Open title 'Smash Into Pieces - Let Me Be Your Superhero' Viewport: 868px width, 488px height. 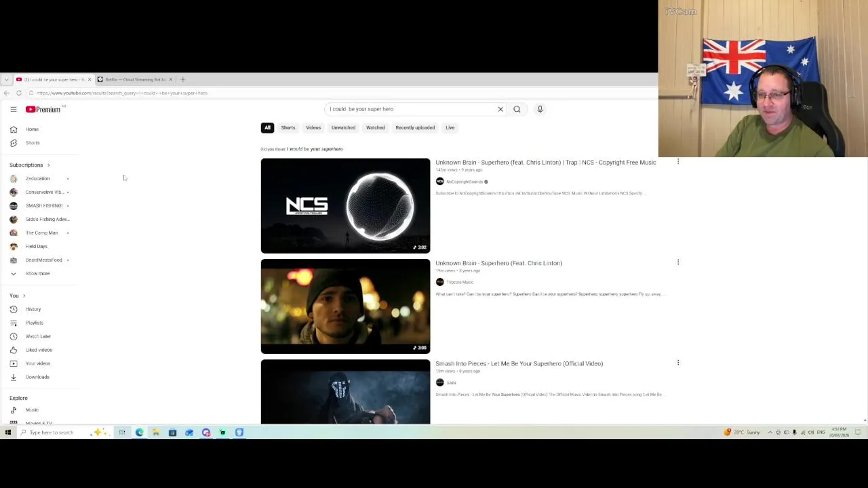pyautogui.click(x=519, y=363)
